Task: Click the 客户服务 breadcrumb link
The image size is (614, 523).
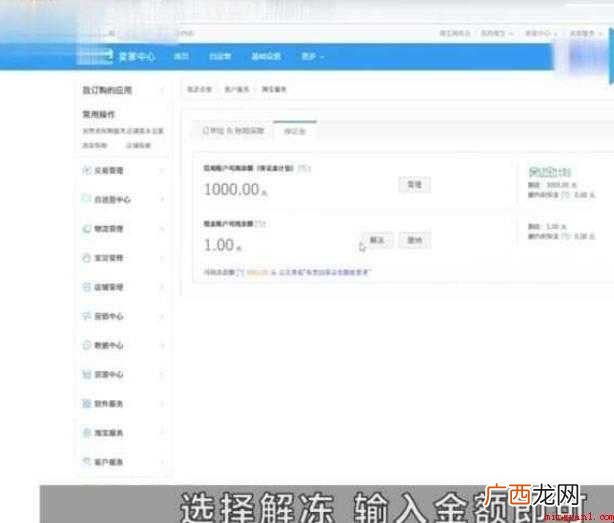Action: [x=237, y=90]
